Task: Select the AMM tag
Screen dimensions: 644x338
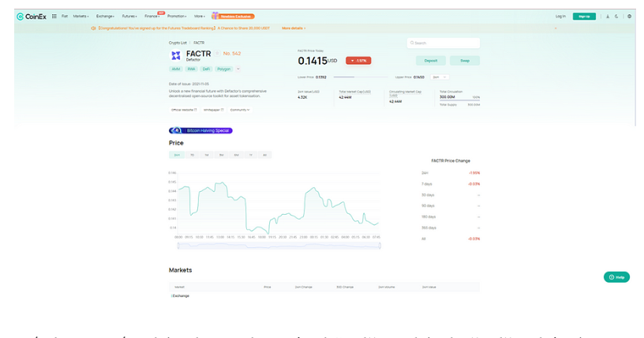Action: click(x=176, y=69)
